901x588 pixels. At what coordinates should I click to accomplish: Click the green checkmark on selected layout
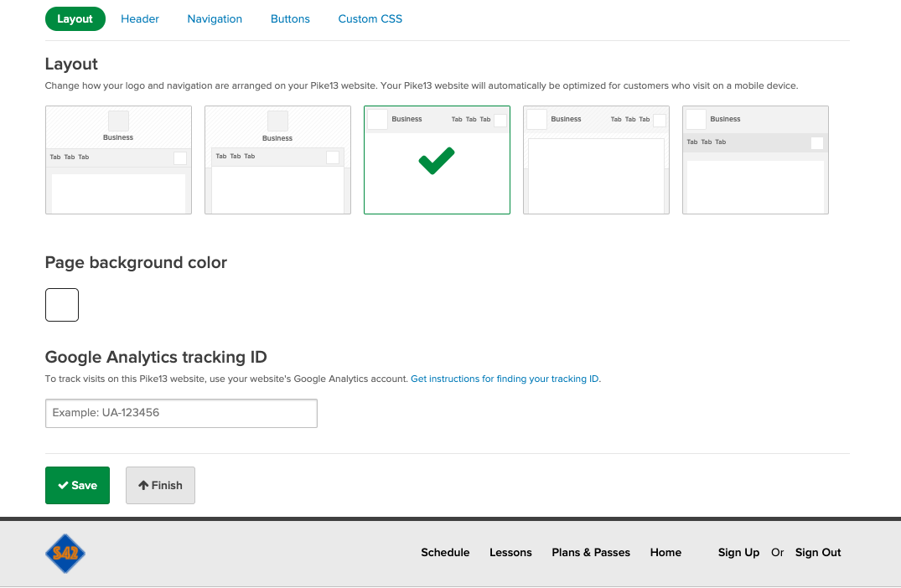click(437, 160)
